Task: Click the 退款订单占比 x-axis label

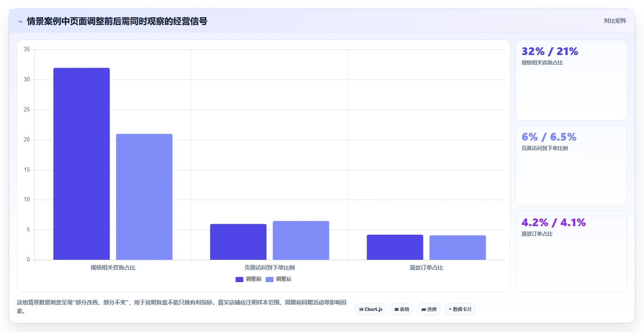Action: (x=426, y=267)
